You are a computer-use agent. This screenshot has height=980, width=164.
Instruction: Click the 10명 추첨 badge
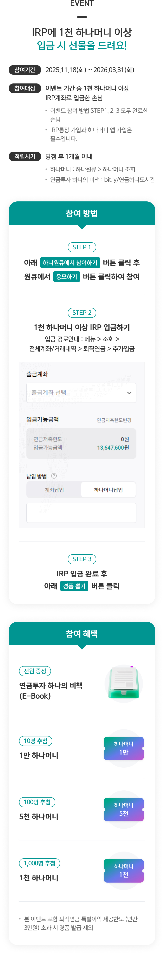coord(36,741)
